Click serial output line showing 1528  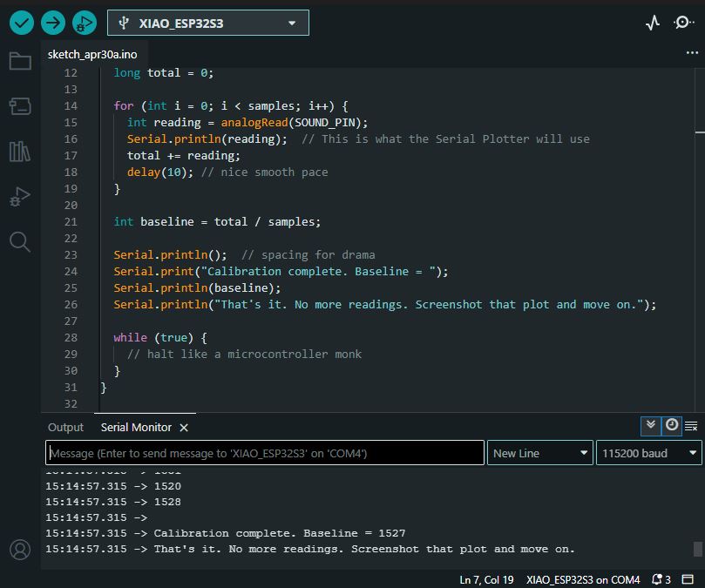point(113,502)
